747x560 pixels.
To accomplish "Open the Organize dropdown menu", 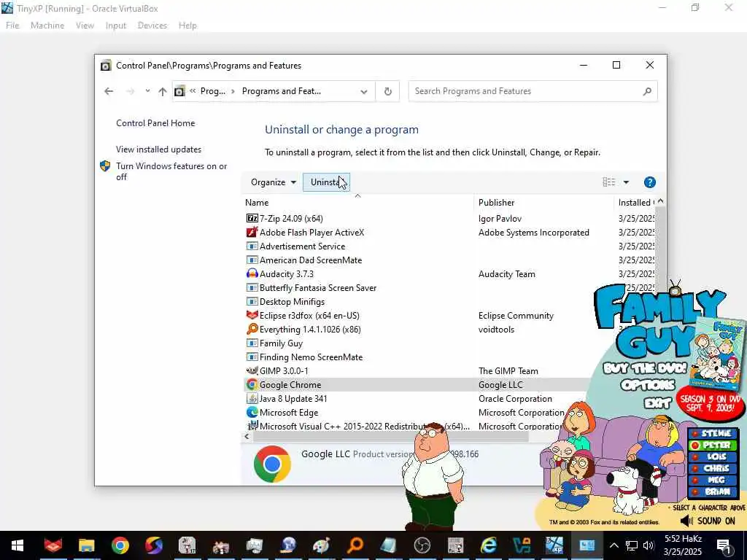I will 274,182.
